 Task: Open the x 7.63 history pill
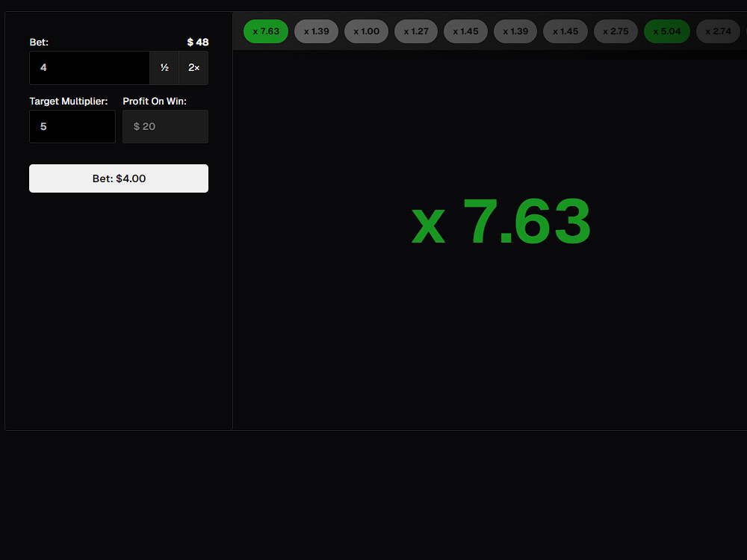[x=266, y=31]
